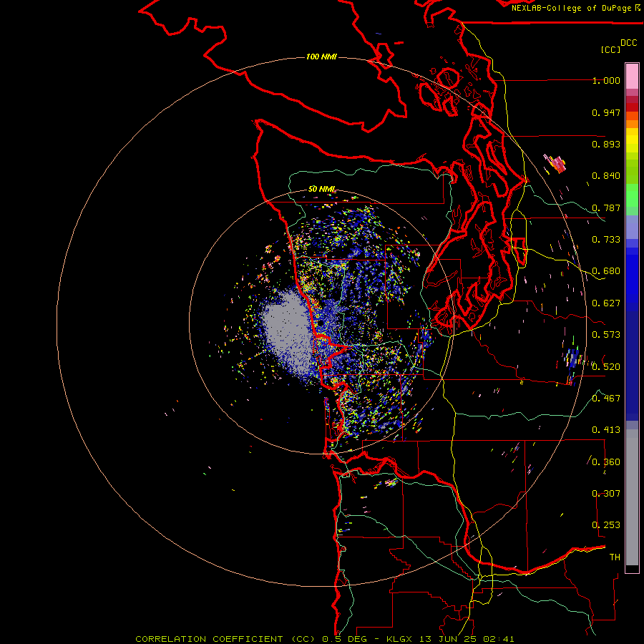
Task: Click the 0.520 scale value
Action: (606, 367)
